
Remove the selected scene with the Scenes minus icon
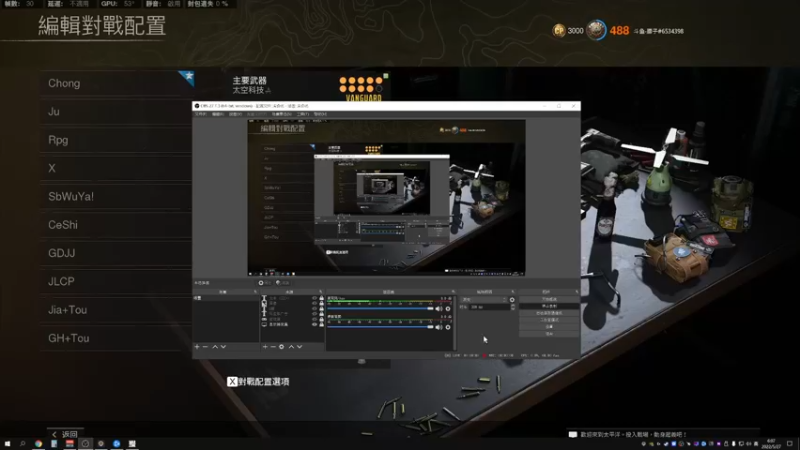coord(205,347)
